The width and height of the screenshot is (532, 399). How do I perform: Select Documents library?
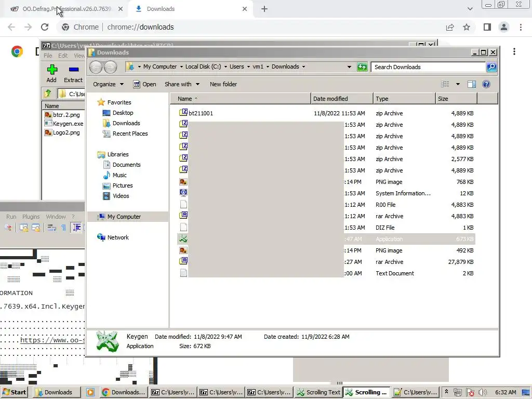tap(122, 165)
